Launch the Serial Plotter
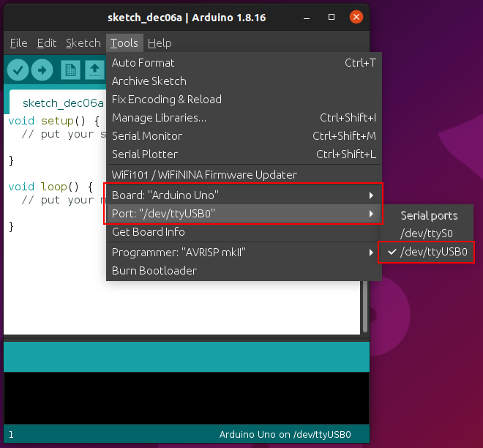The height and width of the screenshot is (448, 483). pos(244,154)
